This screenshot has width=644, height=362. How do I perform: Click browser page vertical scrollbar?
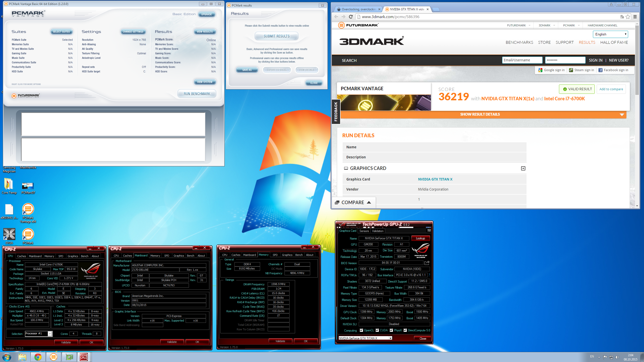637,60
